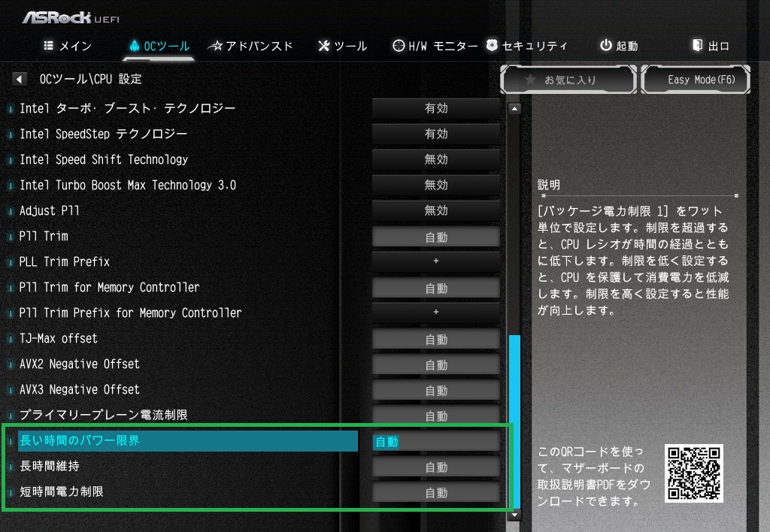Click the rocket icon of OCツール tab
This screenshot has height=532, width=770.
point(134,46)
